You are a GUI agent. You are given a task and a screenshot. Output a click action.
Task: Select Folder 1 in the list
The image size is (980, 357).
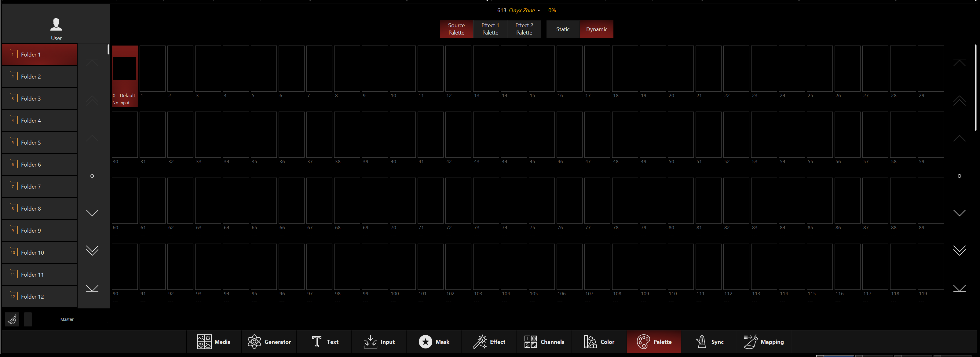(40, 54)
